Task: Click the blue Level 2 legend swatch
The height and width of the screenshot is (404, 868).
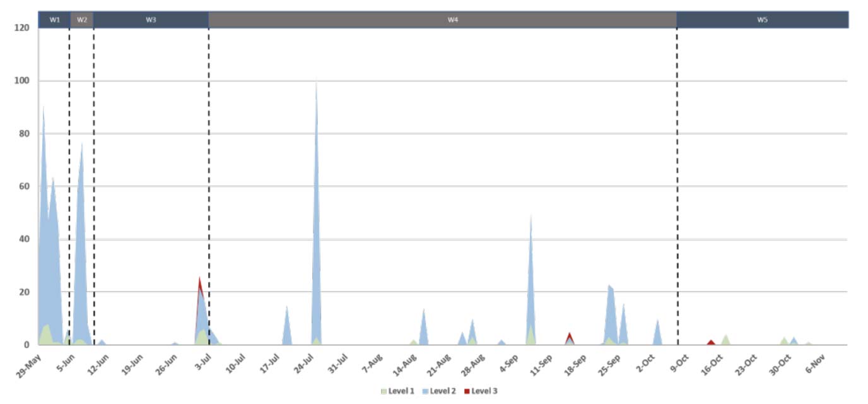Action: [x=426, y=391]
